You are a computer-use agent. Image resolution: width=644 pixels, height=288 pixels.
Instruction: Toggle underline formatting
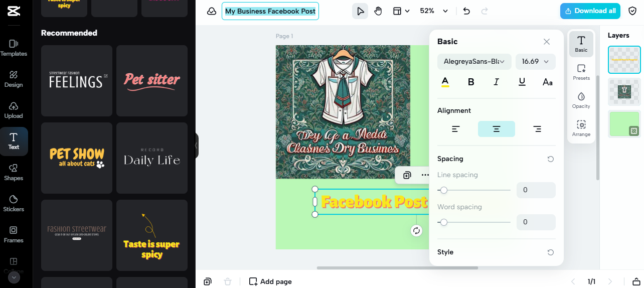point(522,82)
